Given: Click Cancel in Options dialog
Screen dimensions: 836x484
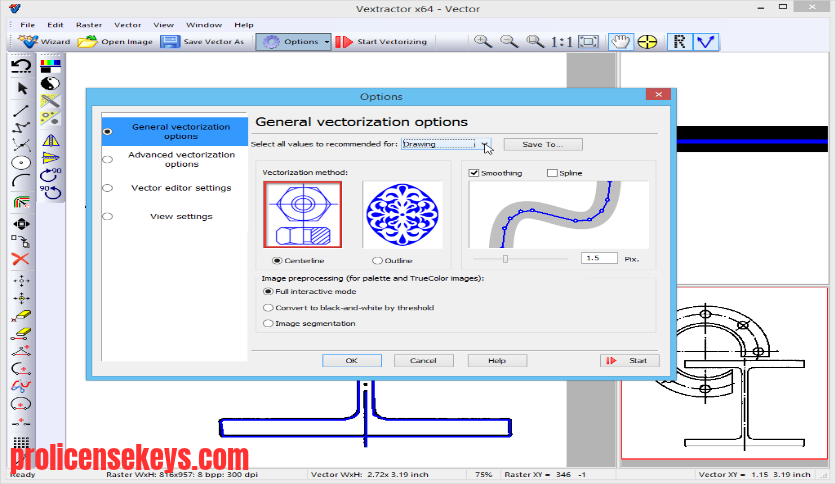Looking at the screenshot, I should [423, 361].
